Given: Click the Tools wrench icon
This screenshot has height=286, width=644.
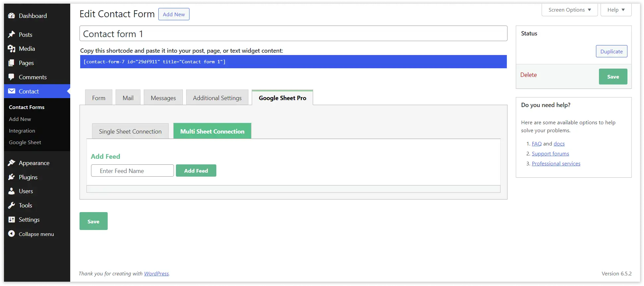Looking at the screenshot, I should pos(12,205).
